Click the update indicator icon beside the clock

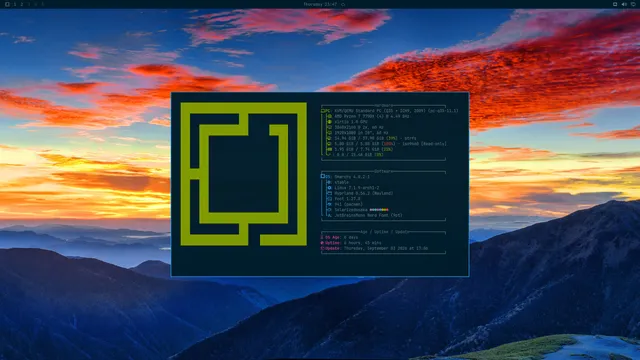click(343, 4)
